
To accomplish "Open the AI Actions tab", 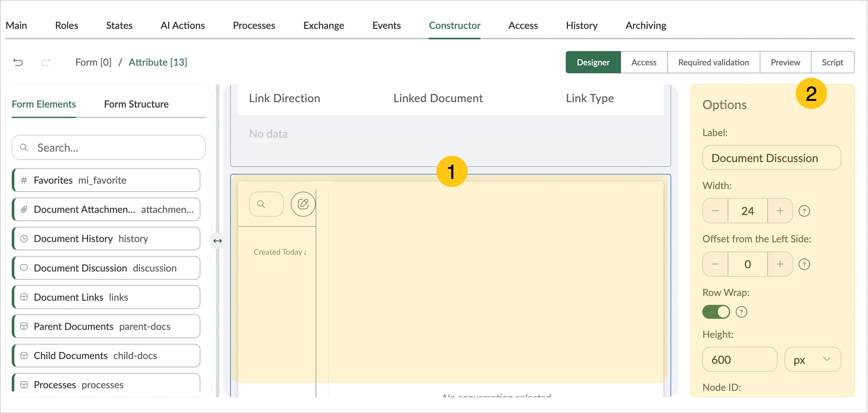I will click(x=183, y=26).
